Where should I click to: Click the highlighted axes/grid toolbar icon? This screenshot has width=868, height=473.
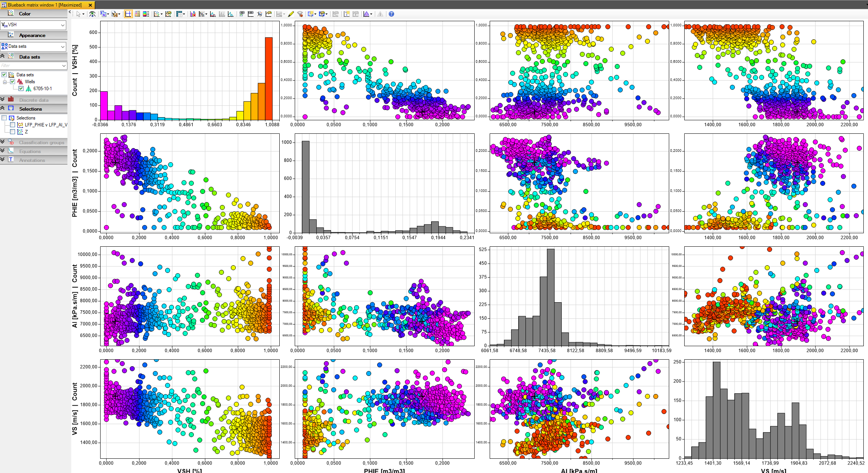coord(128,14)
